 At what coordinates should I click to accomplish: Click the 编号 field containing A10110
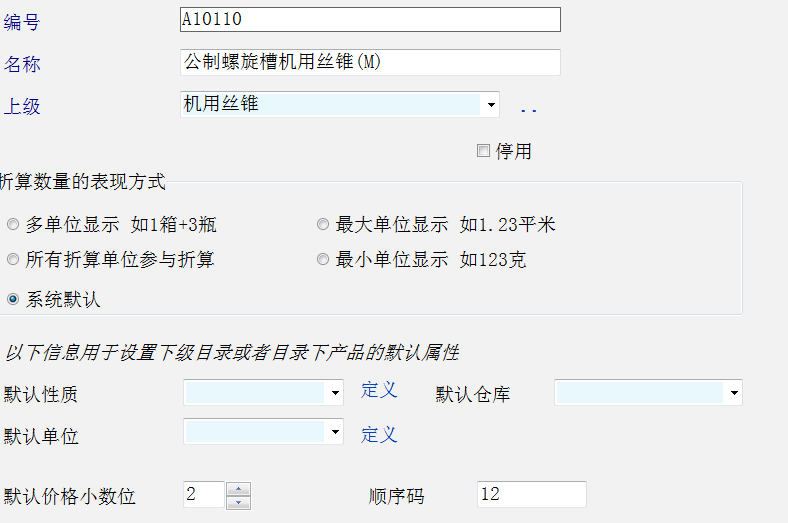point(370,19)
